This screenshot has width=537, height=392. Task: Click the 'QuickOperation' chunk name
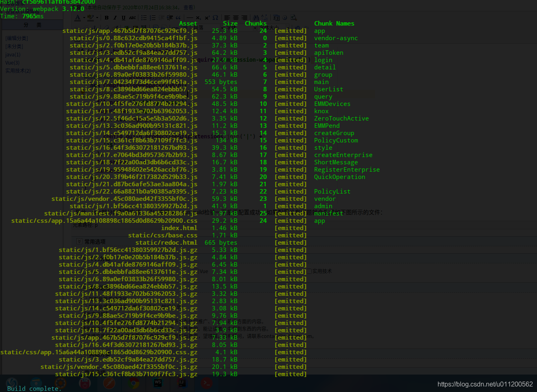tap(340, 177)
